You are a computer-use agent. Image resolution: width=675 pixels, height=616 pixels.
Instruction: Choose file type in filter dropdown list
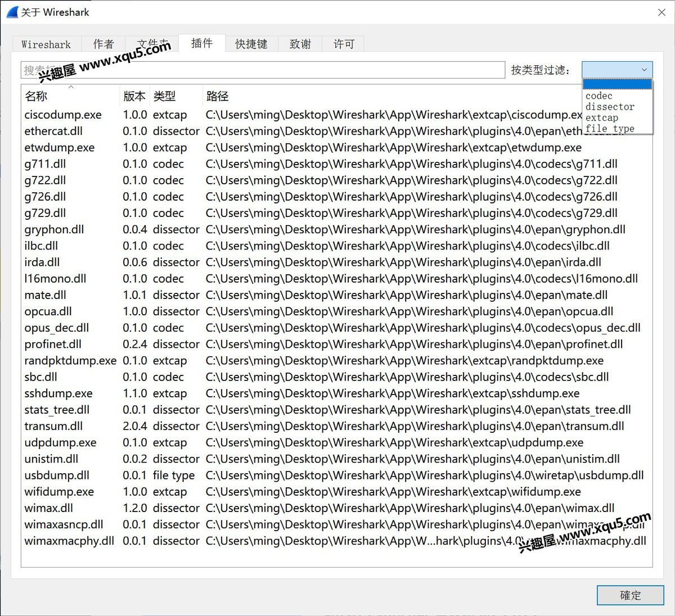[x=617, y=128]
